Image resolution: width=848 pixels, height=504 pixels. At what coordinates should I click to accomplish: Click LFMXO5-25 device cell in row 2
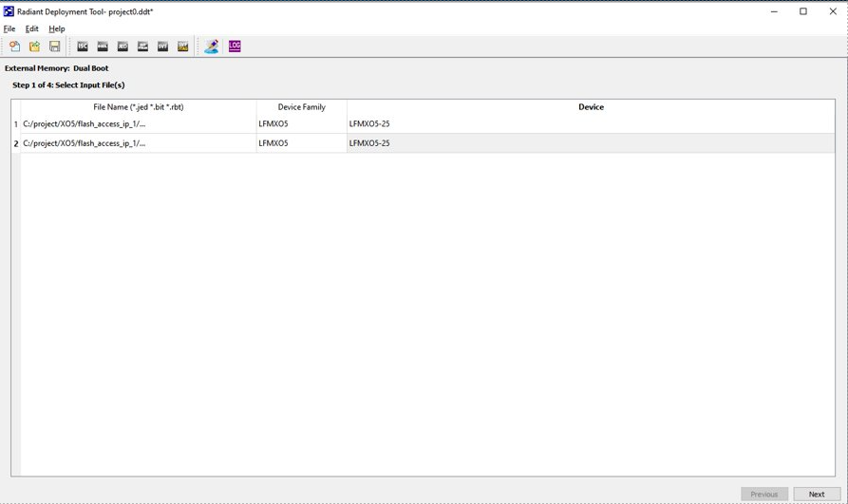click(x=591, y=143)
